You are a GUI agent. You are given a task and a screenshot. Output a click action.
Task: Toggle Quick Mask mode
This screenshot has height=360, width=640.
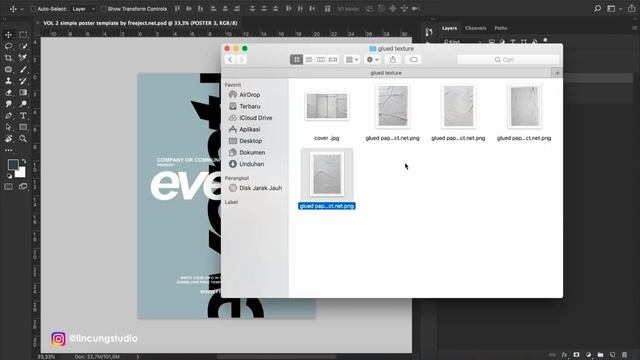pos(8,187)
